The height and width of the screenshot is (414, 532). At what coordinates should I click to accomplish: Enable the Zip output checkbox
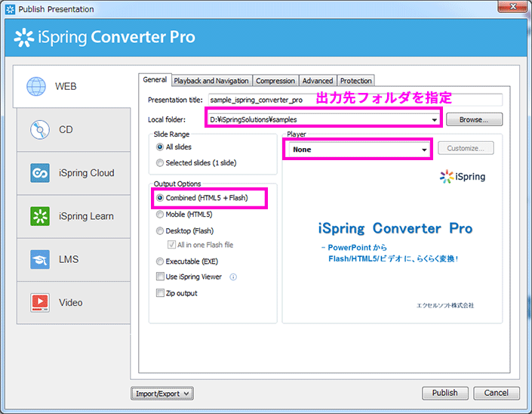pos(160,293)
